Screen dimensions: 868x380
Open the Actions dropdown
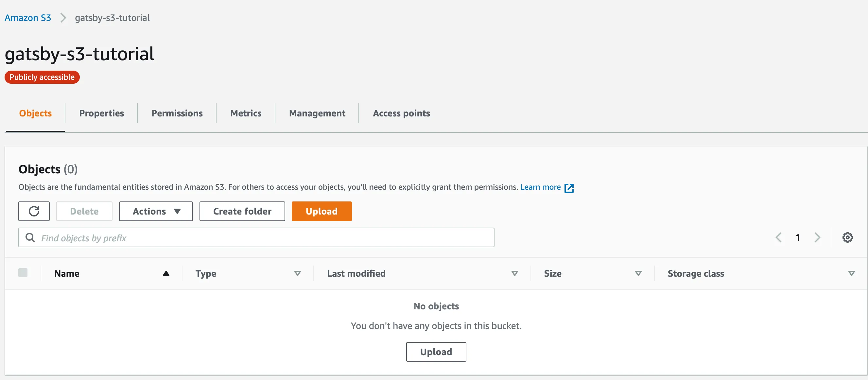point(156,211)
